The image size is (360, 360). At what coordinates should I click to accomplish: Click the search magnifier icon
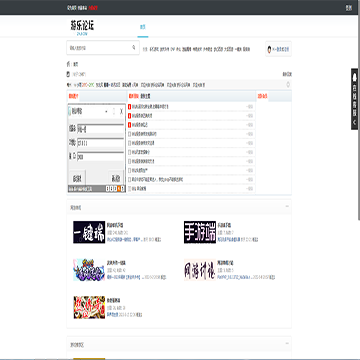[134, 47]
